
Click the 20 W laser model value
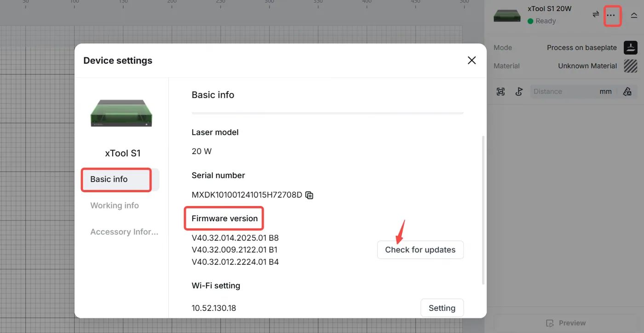(x=201, y=151)
